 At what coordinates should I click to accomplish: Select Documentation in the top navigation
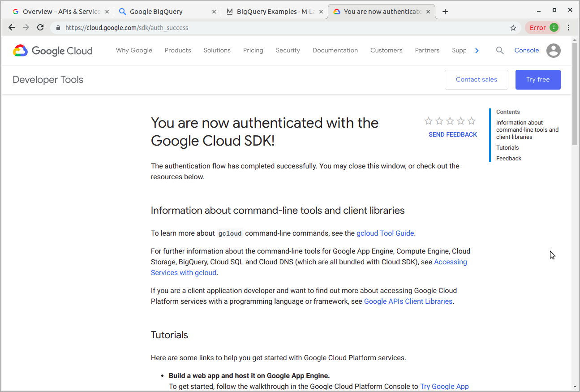click(x=335, y=50)
